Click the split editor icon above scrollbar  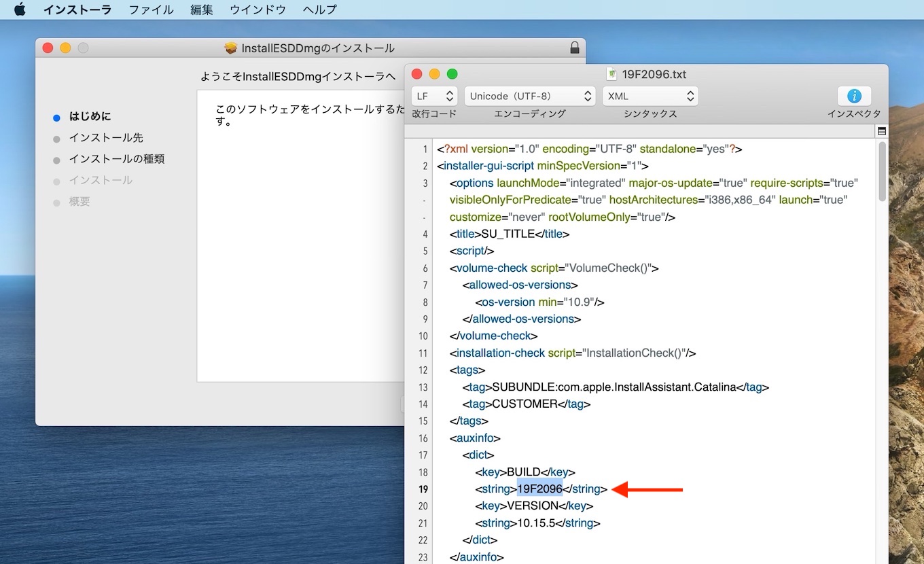pyautogui.click(x=882, y=131)
